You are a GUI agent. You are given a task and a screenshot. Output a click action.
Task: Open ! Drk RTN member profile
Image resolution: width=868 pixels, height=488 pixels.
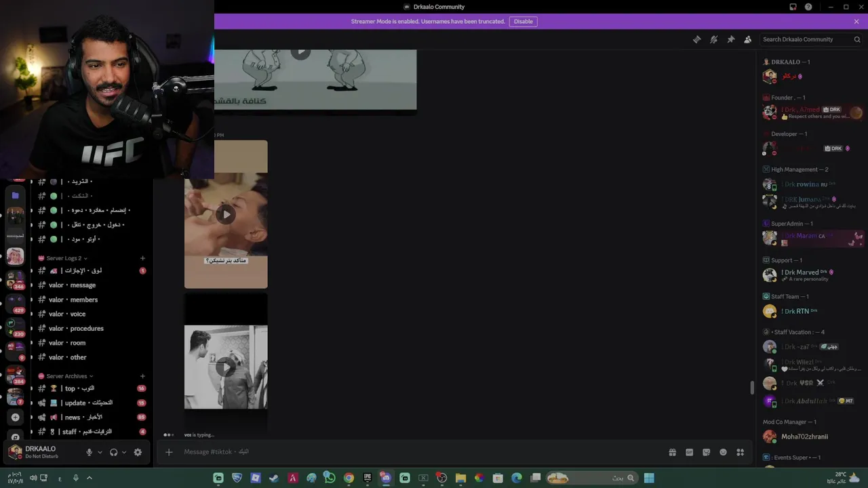pyautogui.click(x=812, y=311)
